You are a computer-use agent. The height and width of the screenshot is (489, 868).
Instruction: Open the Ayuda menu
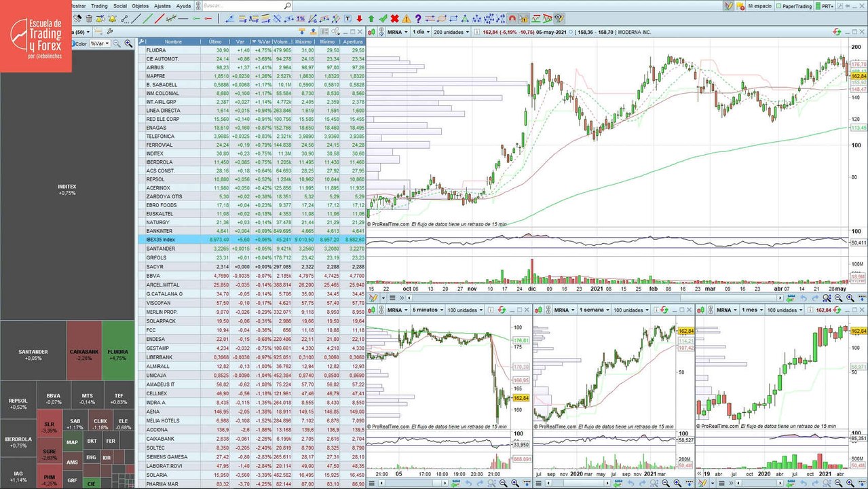[x=183, y=5]
